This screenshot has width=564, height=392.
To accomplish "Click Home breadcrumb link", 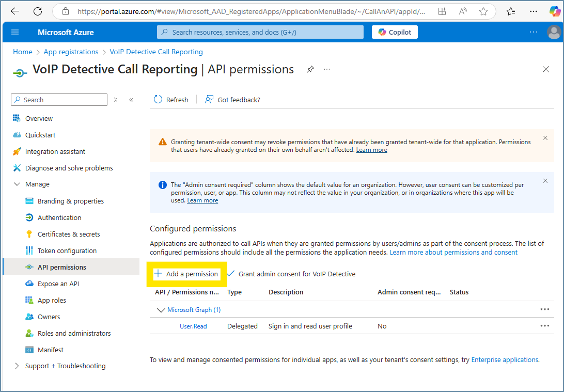I will [x=23, y=52].
